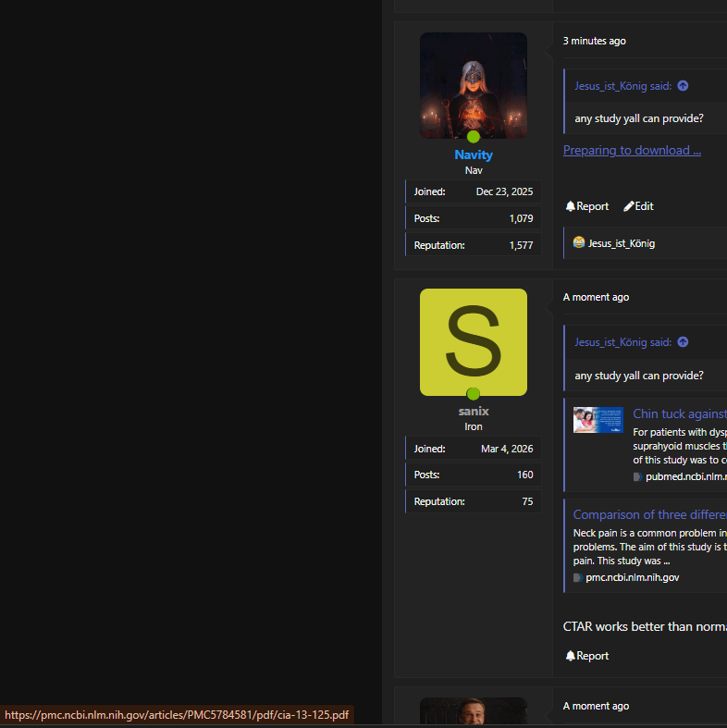Screen dimensions: 727x728
Task: Open 'Jesus_ist_König said:' in Navity's post
Action: 622,86
